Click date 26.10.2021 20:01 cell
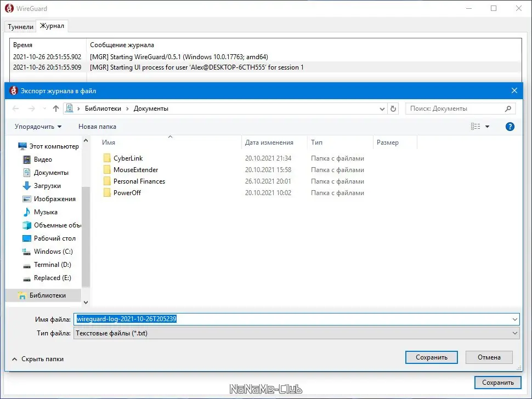Viewport: 532px width, 399px height. (x=268, y=181)
